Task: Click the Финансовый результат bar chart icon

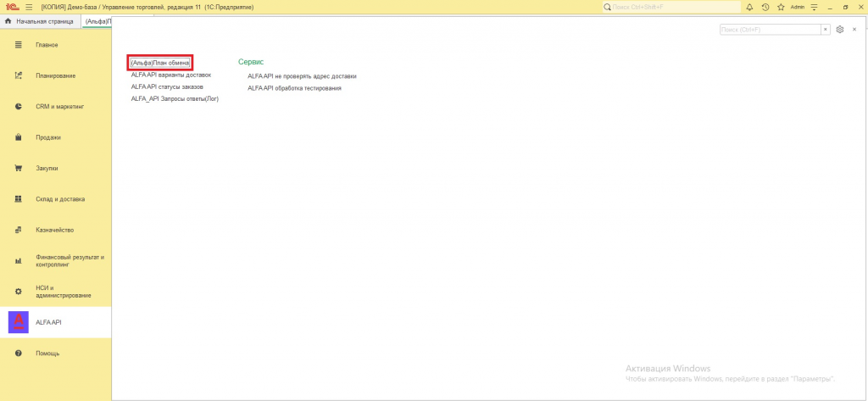Action: click(x=19, y=261)
